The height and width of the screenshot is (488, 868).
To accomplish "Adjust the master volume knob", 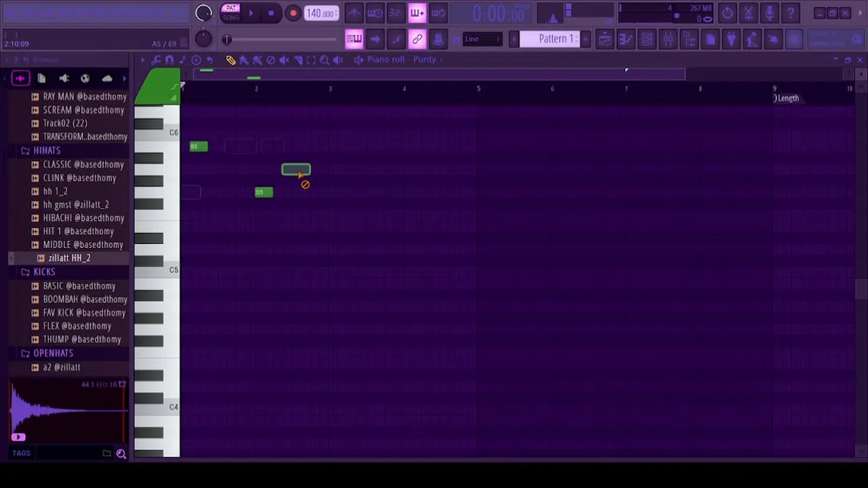I will (203, 13).
